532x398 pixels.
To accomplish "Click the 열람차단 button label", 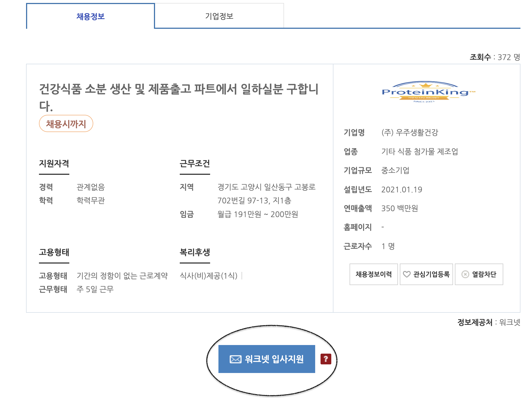I will pyautogui.click(x=484, y=274).
